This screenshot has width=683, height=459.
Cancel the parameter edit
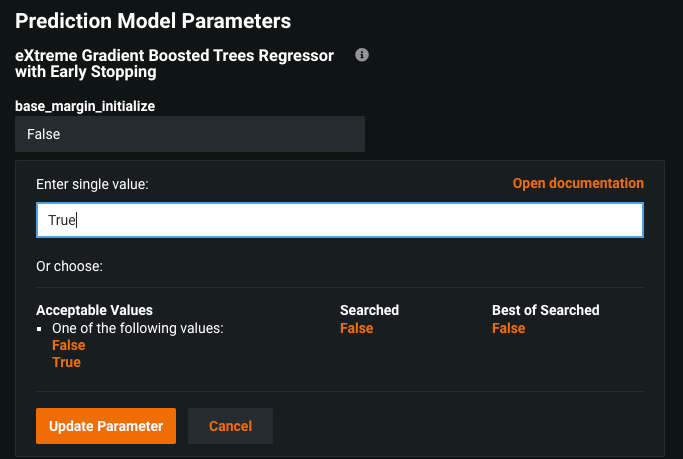[230, 426]
